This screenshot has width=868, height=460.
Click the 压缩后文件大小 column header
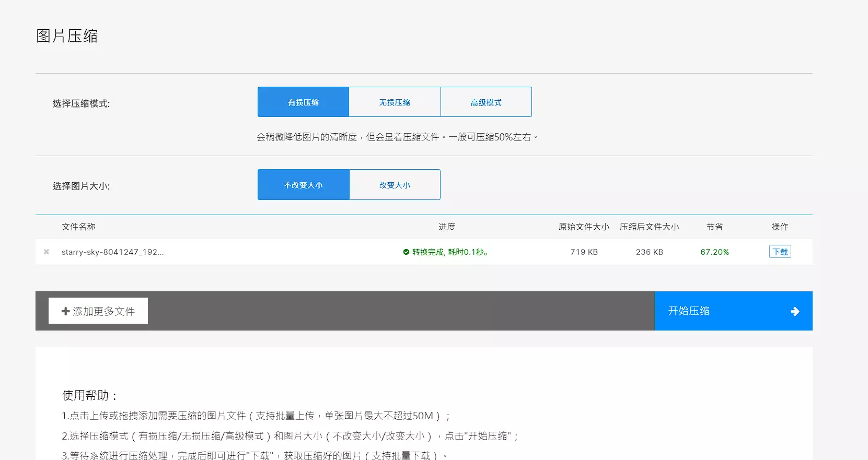point(649,227)
